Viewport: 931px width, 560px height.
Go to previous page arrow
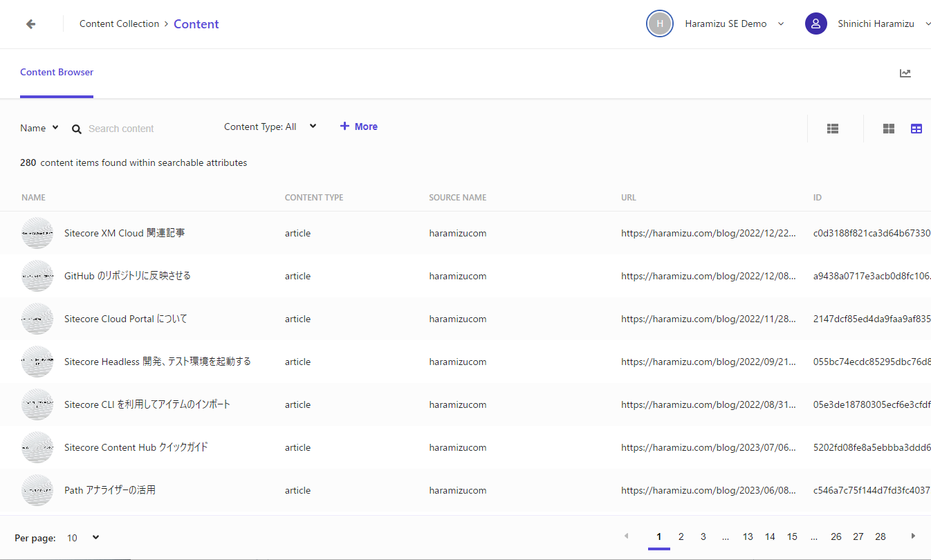click(x=627, y=536)
